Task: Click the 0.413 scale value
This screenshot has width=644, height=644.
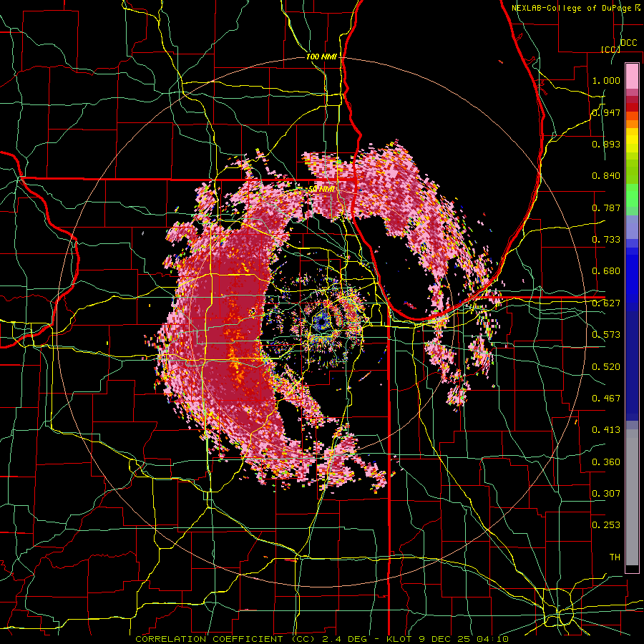Action: [x=606, y=430]
